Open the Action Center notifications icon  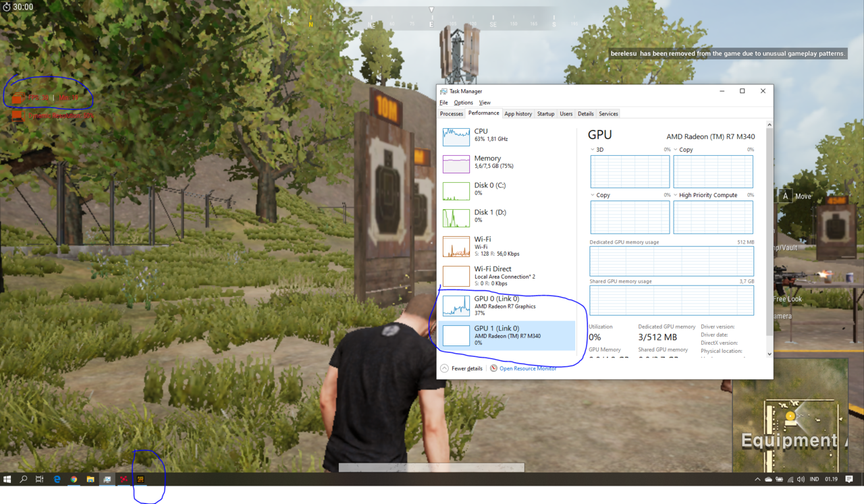[x=850, y=479]
